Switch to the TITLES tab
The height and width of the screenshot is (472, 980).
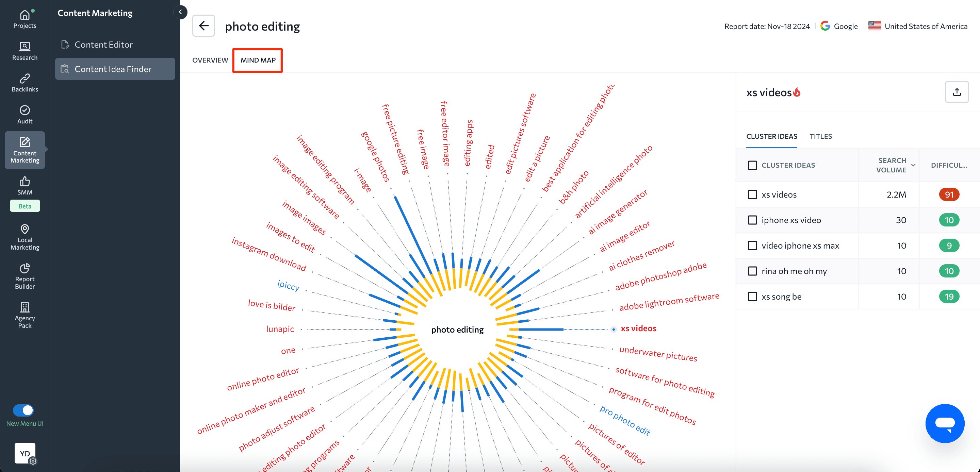[821, 136]
